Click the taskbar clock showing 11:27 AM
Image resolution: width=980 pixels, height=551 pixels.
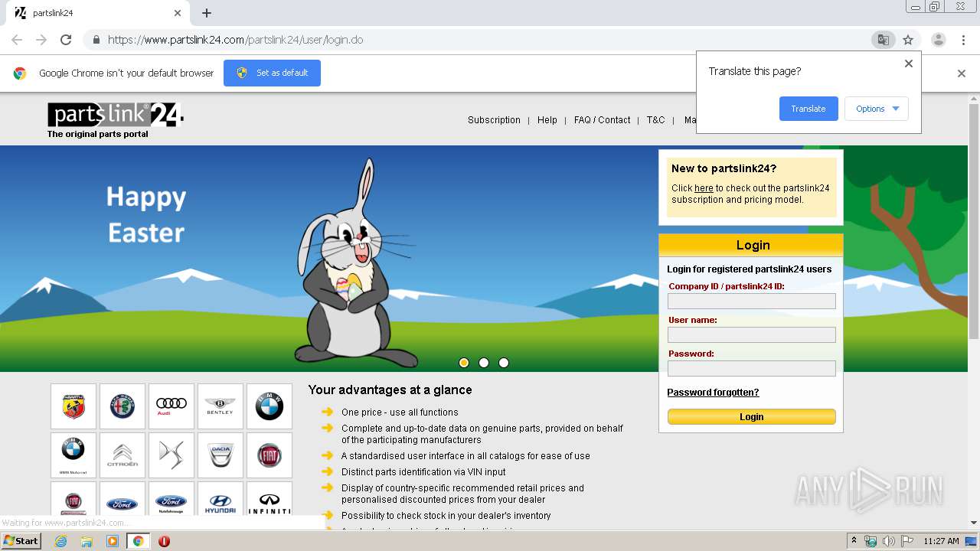coord(941,541)
